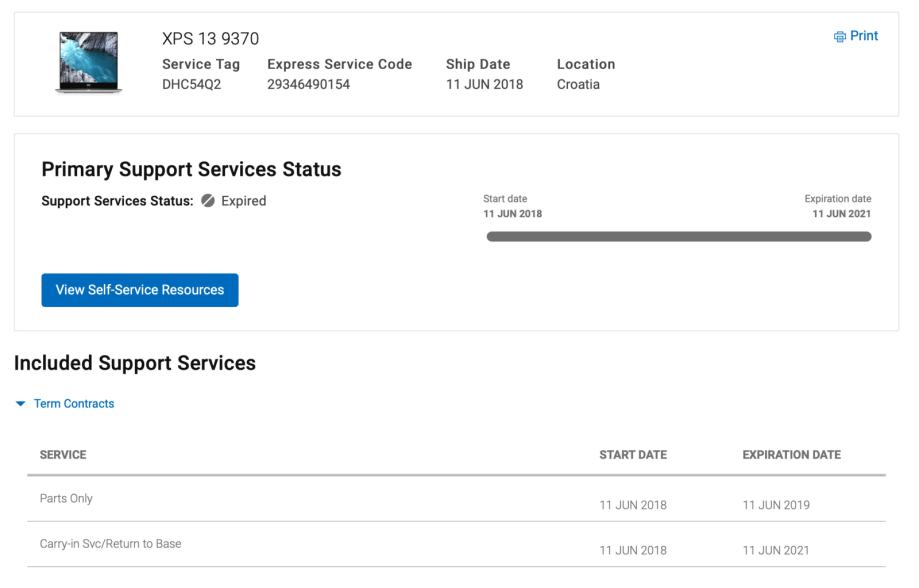Click the Term Contracts link text

tap(74, 404)
